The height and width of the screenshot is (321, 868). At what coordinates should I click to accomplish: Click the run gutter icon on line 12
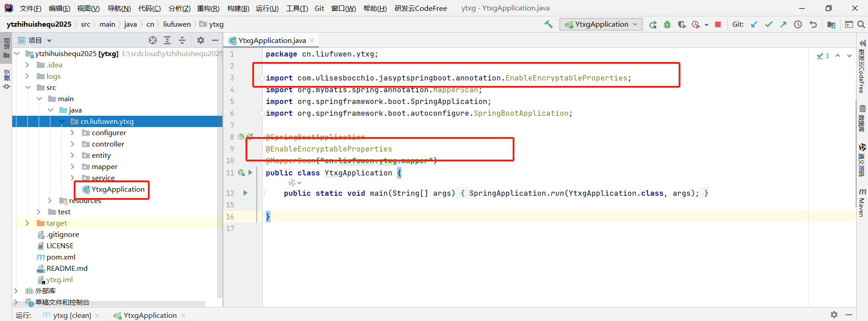coord(245,193)
